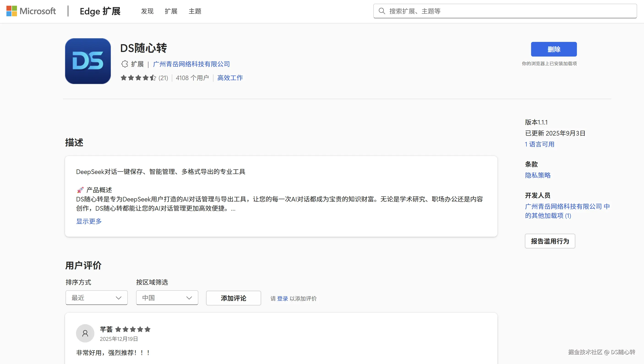Image resolution: width=644 pixels, height=364 pixels.
Task: Click the DS随心转 title text
Action: coord(143,48)
